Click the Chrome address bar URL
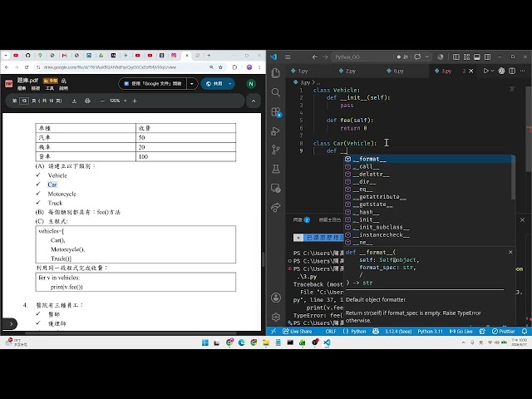The image size is (532, 399). (x=111, y=67)
